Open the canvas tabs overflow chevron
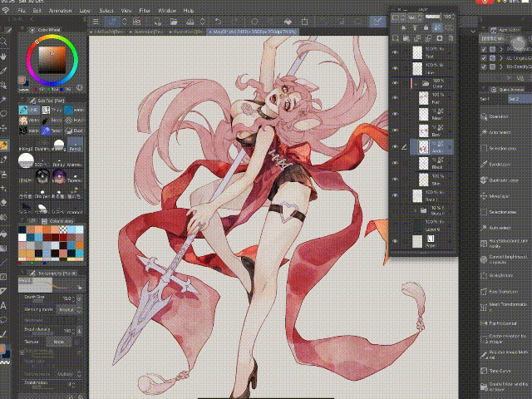The image size is (532, 399). pos(473,32)
